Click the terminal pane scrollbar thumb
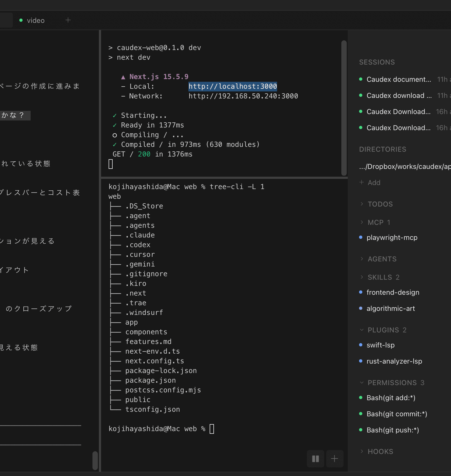Image resolution: width=451 pixels, height=476 pixels. pos(343,108)
